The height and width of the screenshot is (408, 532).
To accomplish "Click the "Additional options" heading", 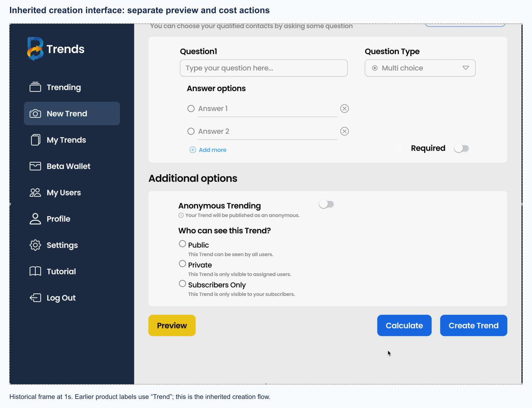I will click(x=193, y=178).
